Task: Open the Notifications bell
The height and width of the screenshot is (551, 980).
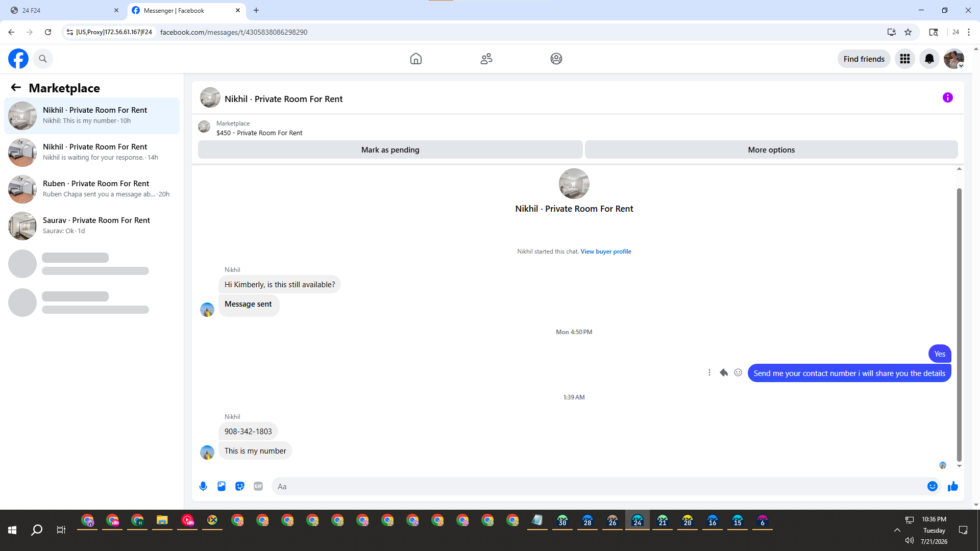Action: coord(929,59)
